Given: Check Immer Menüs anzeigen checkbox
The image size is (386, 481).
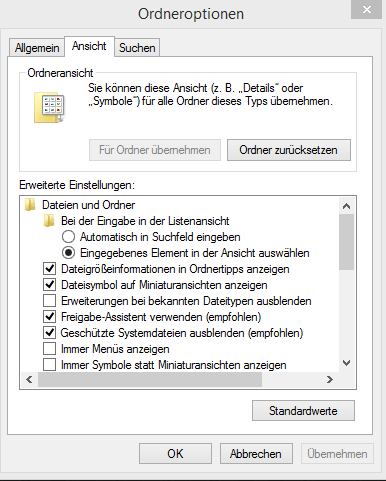Looking at the screenshot, I should 50,349.
